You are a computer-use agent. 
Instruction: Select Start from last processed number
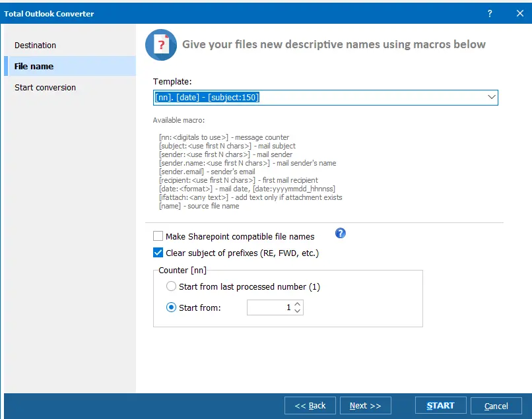point(171,286)
